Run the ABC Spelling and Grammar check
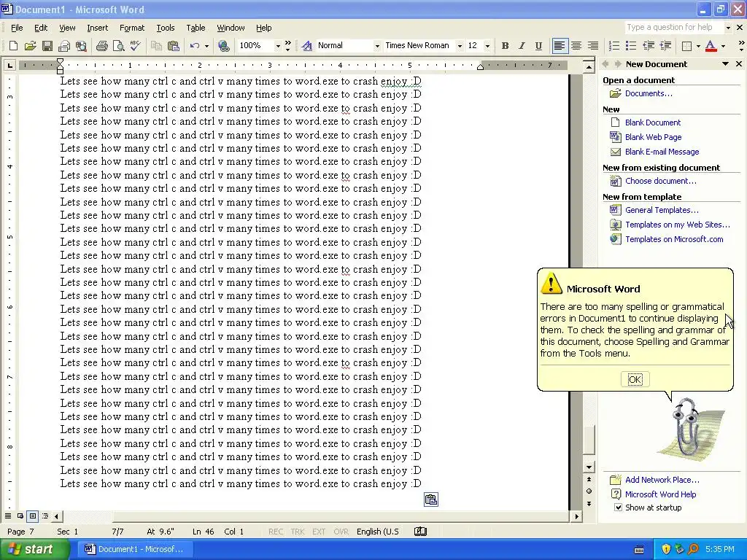Screen dimensions: 747x560 pyautogui.click(x=135, y=46)
